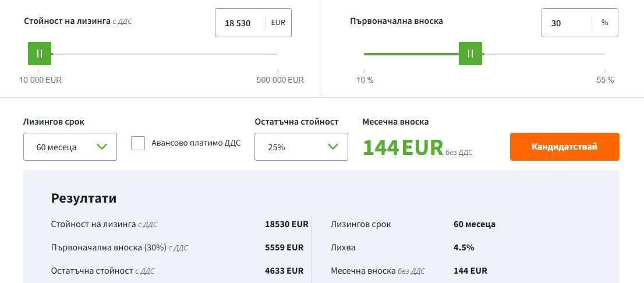Click the green handle on the leasing value slider
Screen dimensions: 644x283
[40, 54]
